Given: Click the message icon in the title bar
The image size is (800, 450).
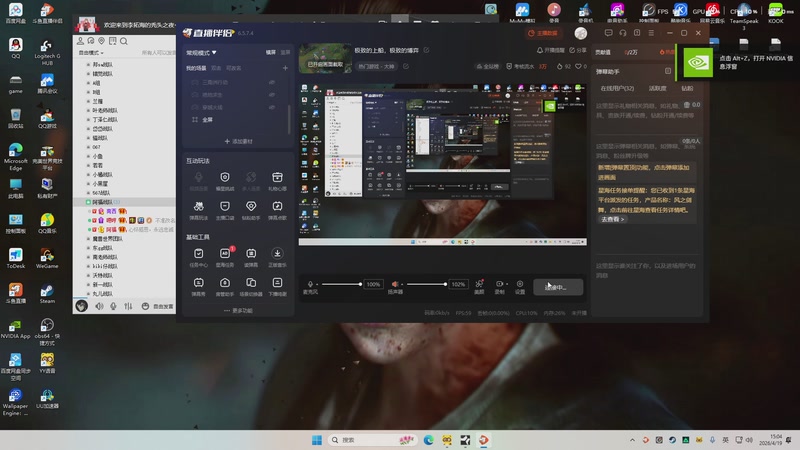Looking at the screenshot, I should (x=608, y=33).
